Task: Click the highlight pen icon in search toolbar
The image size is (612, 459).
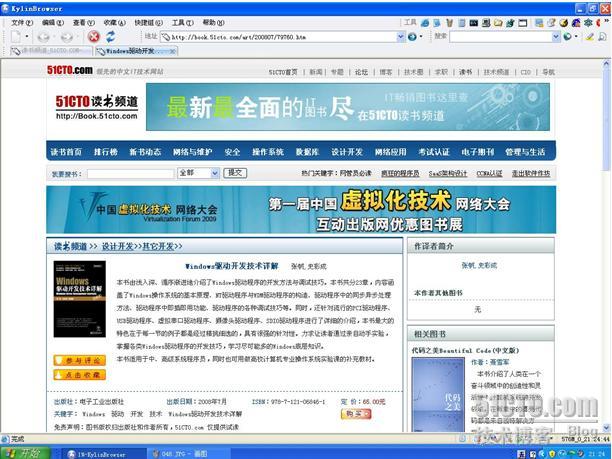Action: pos(590,37)
